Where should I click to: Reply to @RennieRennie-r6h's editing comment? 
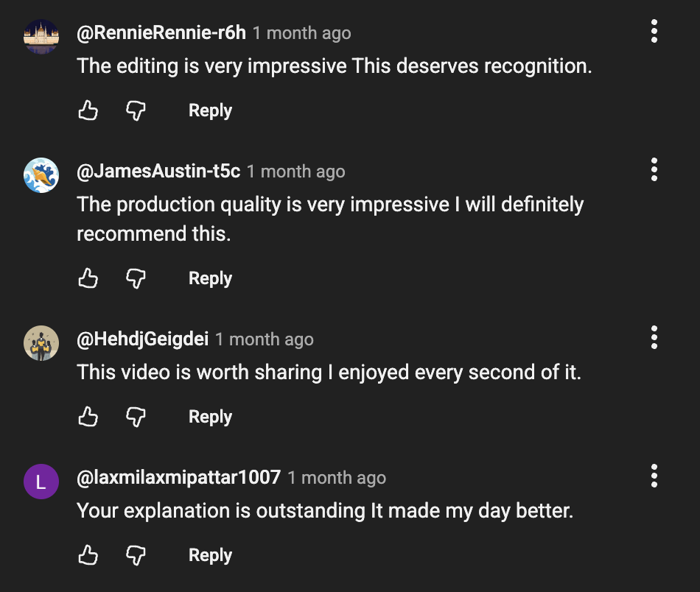click(210, 111)
